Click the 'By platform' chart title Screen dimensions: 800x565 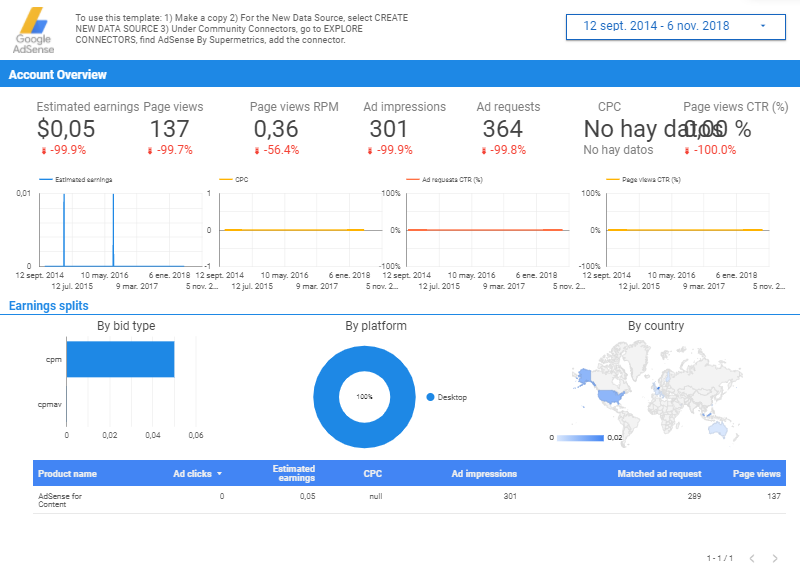[376, 326]
